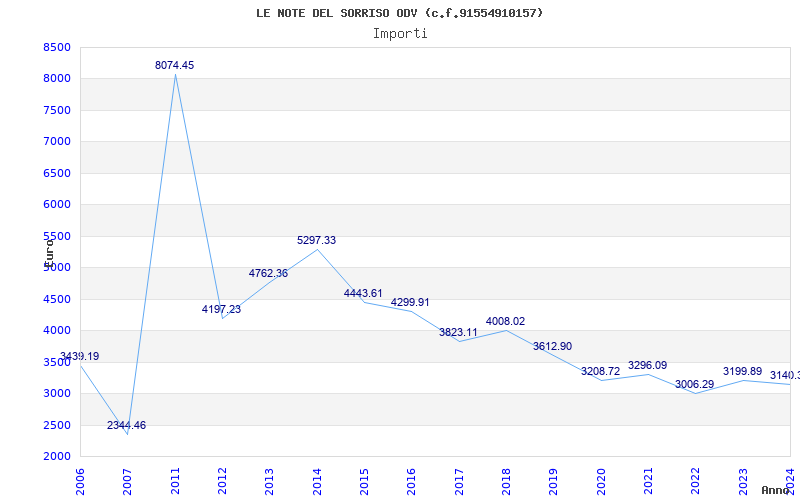Click the 2022 x-axis year label
Image resolution: width=800 pixels, height=500 pixels.
point(696,482)
